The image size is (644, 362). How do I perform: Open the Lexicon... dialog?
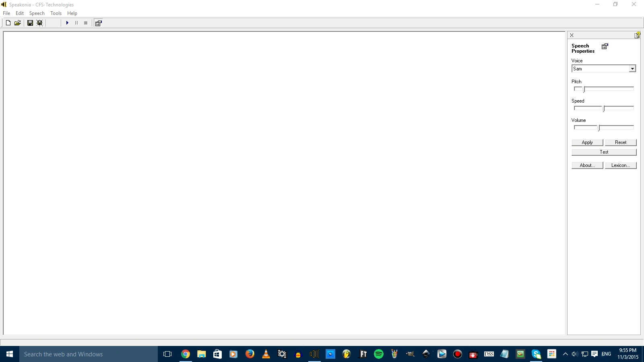(x=620, y=165)
